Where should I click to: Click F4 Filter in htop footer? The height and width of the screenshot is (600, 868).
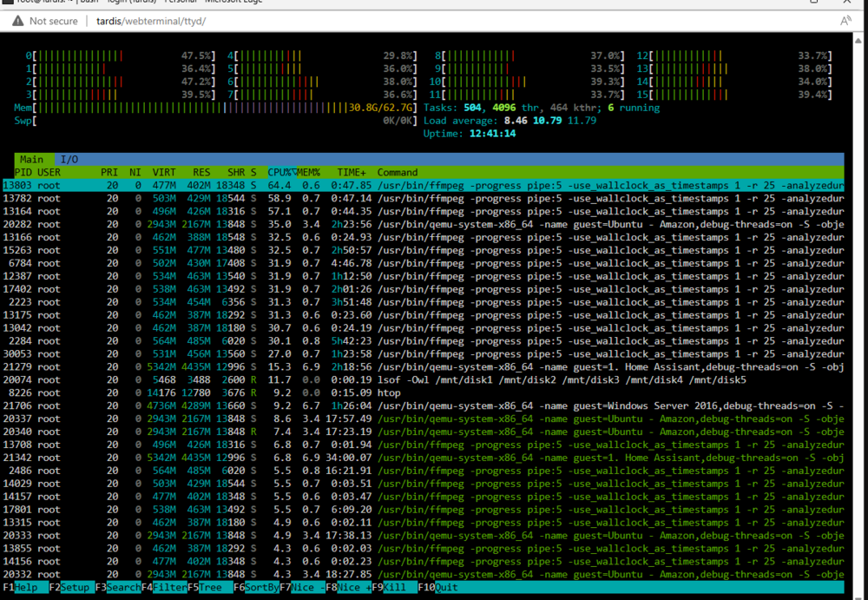tap(164, 587)
